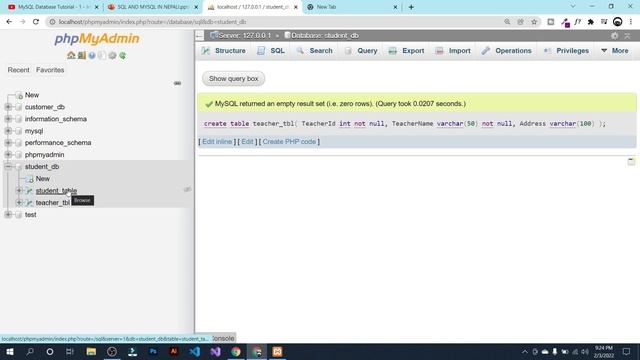Viewport: 640px width, 360px height.
Task: Open the zoom magnifier icon in the address bar
Action: click(507, 22)
